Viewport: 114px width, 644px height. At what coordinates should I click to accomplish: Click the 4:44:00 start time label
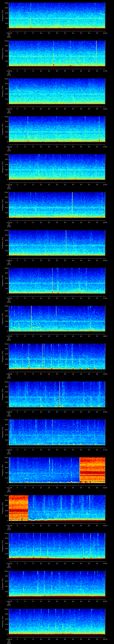click(x=9, y=601)
